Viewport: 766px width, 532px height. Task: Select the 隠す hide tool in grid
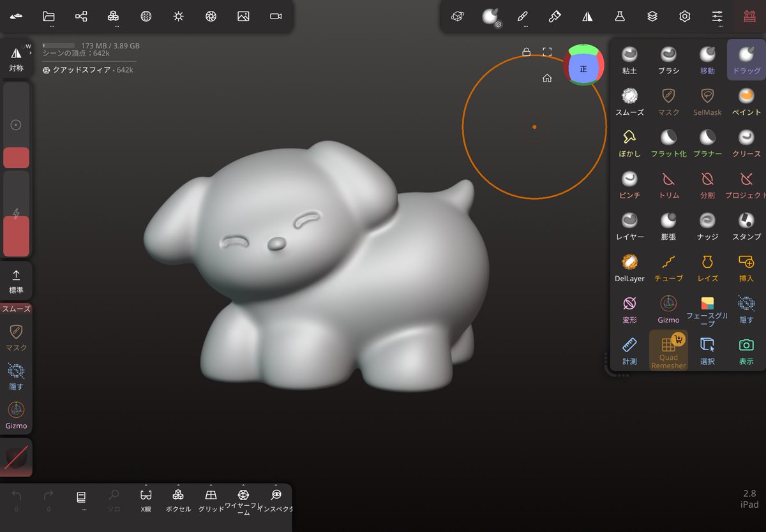[746, 309]
